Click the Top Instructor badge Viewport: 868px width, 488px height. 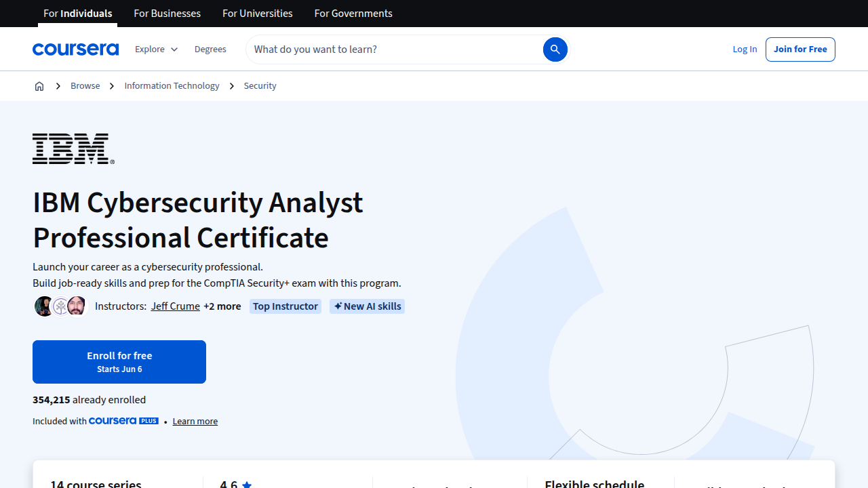click(x=285, y=306)
